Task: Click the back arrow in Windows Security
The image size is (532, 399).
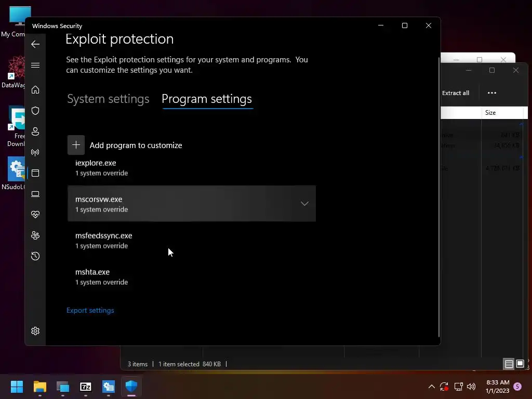Action: 35,44
